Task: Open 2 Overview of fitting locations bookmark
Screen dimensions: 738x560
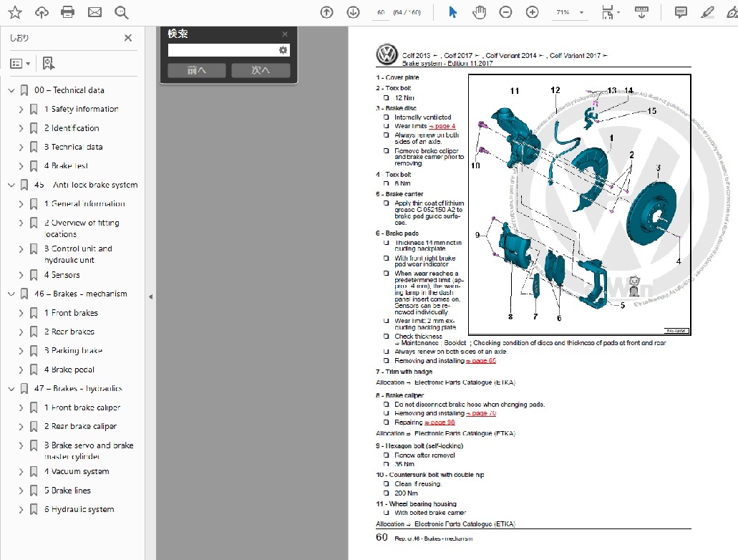Action: (x=82, y=228)
